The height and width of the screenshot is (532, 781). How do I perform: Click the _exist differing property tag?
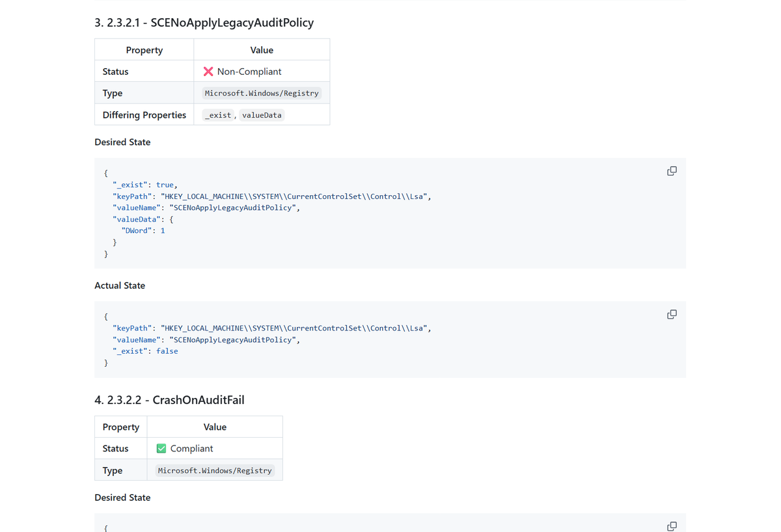click(x=218, y=115)
